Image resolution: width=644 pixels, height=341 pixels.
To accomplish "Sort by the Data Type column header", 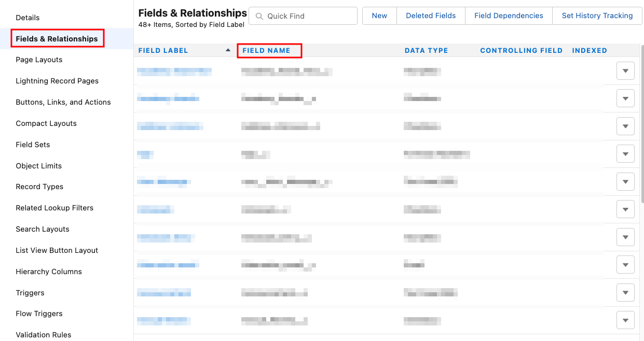I will pos(426,51).
